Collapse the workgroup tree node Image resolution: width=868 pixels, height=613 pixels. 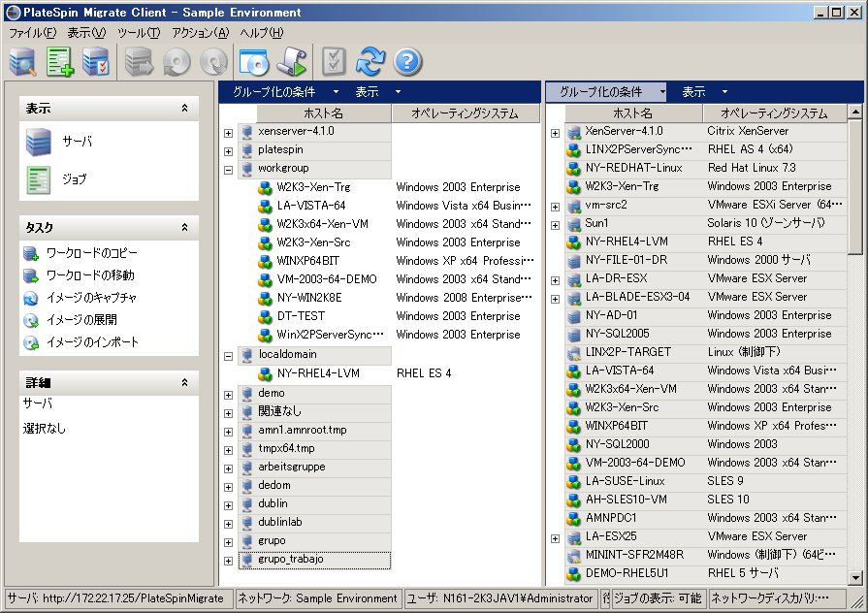pos(228,169)
